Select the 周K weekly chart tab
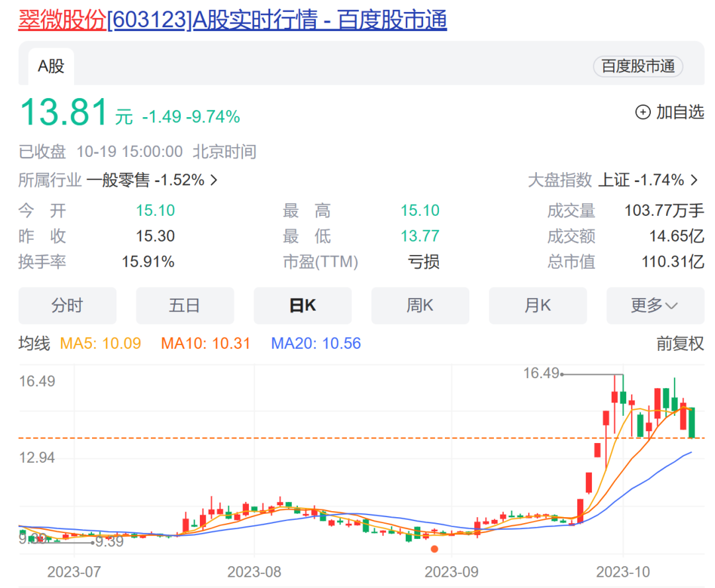This screenshot has height=588, width=715. click(420, 305)
